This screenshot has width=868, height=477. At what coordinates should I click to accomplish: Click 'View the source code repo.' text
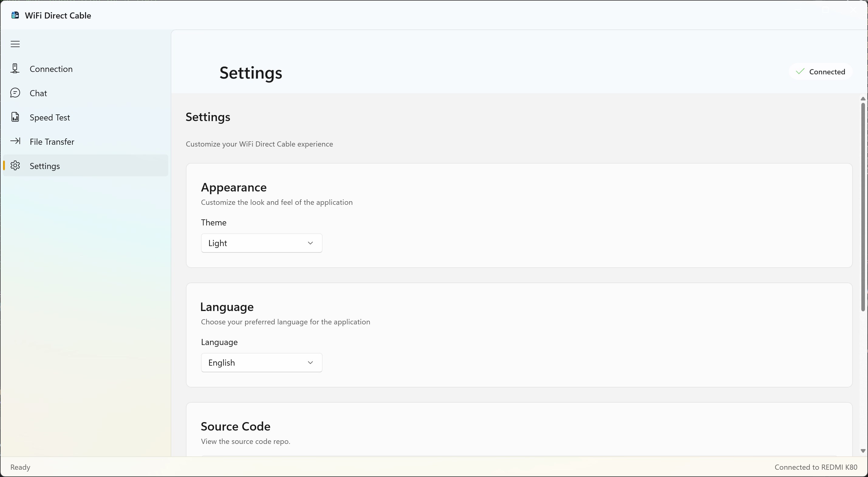pos(245,441)
